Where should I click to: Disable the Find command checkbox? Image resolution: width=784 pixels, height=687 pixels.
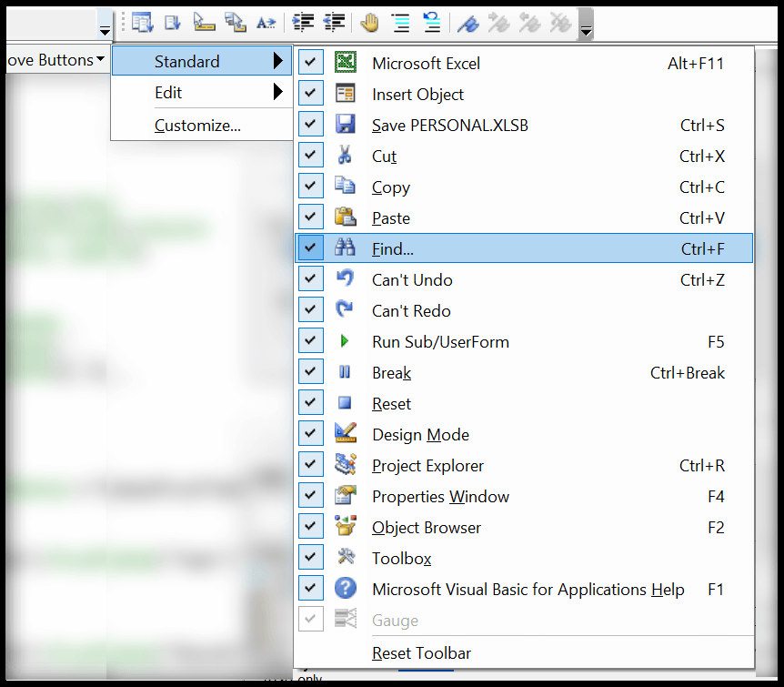(x=310, y=247)
